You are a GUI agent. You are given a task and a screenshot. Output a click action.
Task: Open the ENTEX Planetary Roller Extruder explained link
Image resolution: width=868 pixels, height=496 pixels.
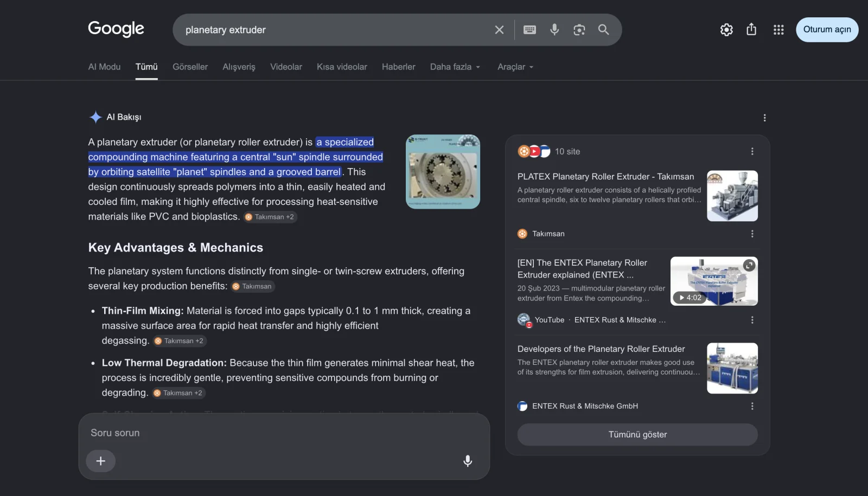pos(583,269)
